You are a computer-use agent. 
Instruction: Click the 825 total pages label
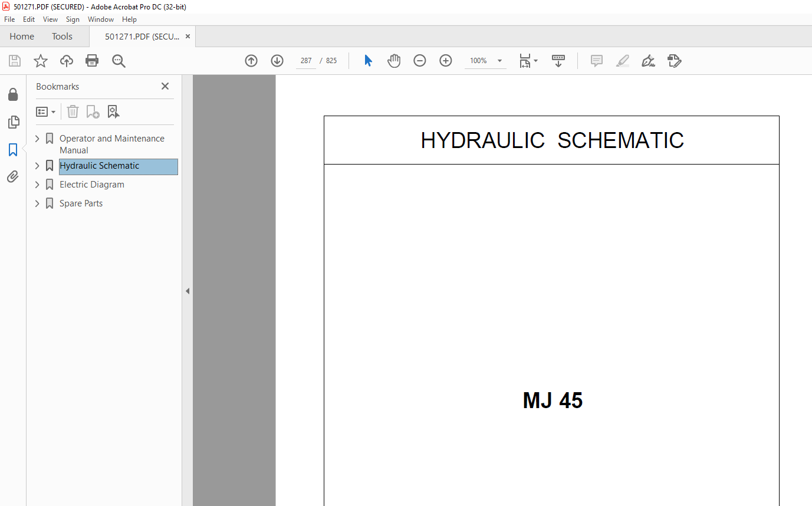(331, 61)
